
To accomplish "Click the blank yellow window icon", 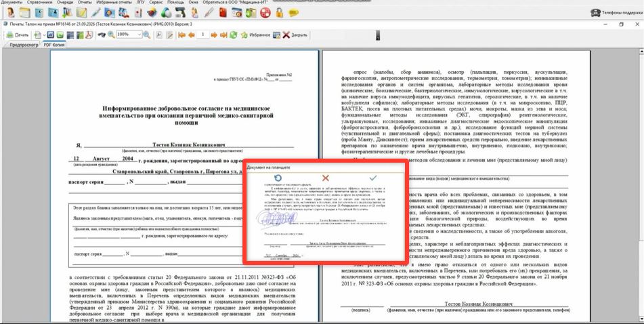I will tap(24, 12).
